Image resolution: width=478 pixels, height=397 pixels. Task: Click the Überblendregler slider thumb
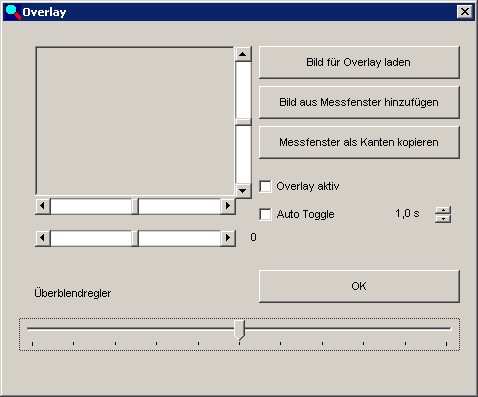point(239,330)
